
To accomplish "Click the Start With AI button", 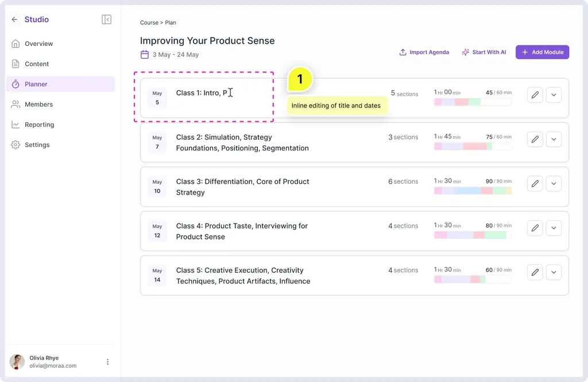I will click(x=484, y=52).
